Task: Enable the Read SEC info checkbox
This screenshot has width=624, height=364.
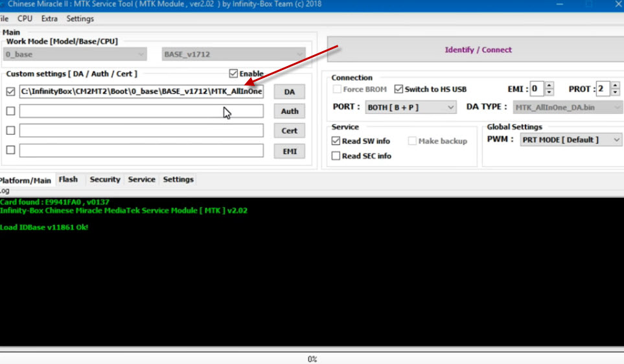Action: [x=336, y=155]
